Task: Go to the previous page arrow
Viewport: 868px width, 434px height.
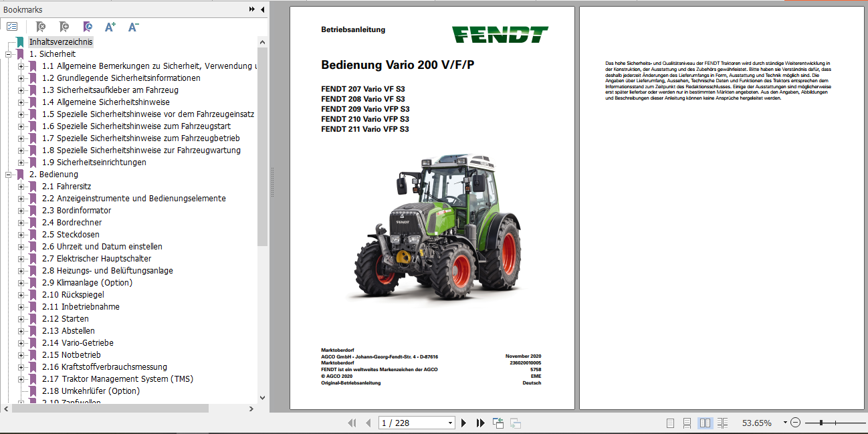Action: 368,423
